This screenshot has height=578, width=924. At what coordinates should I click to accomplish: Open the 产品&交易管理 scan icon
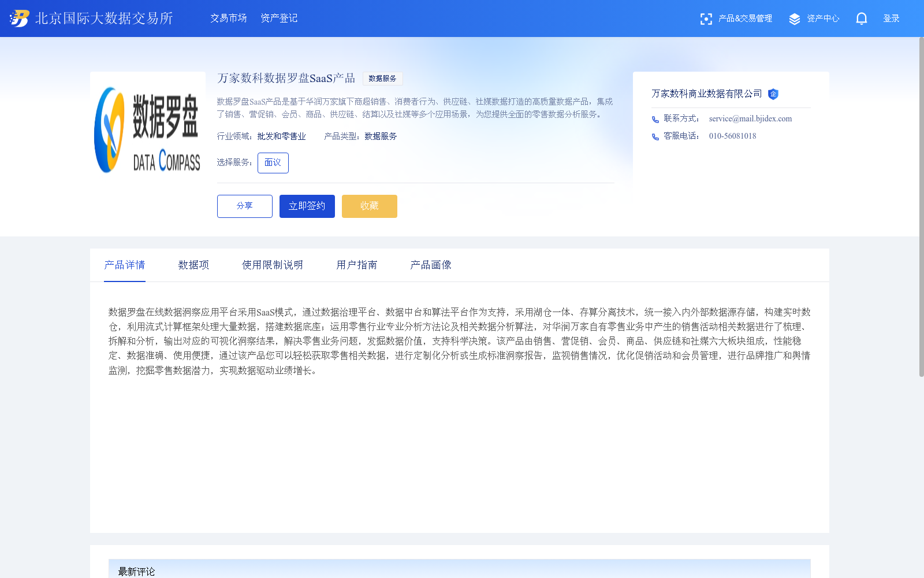(706, 19)
